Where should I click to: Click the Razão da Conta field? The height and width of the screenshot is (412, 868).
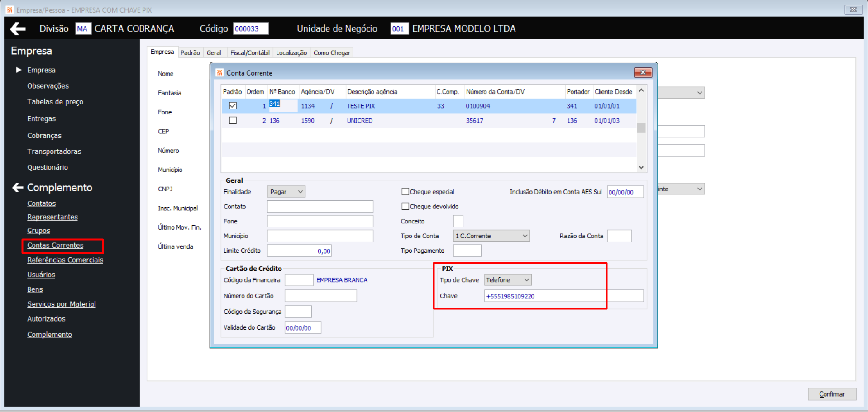[619, 236]
